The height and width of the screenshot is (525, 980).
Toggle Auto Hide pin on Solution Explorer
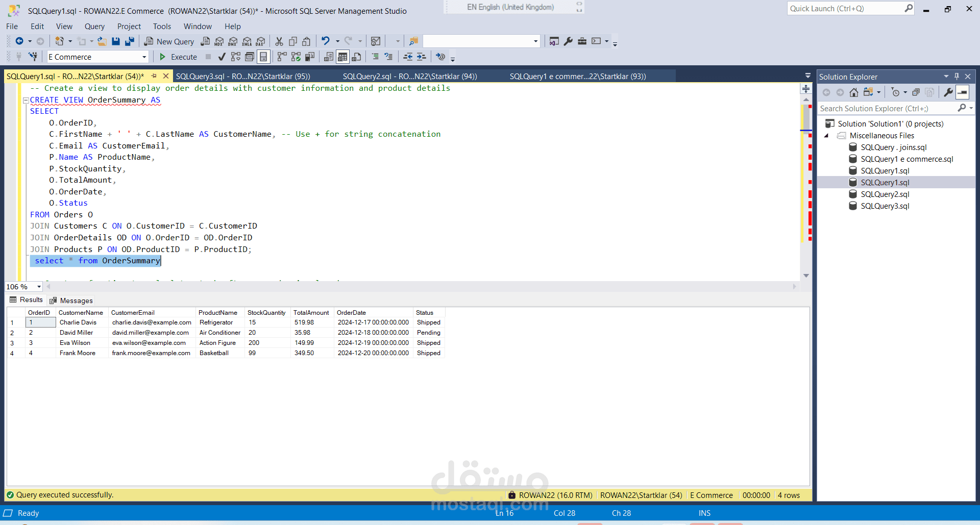click(x=957, y=77)
